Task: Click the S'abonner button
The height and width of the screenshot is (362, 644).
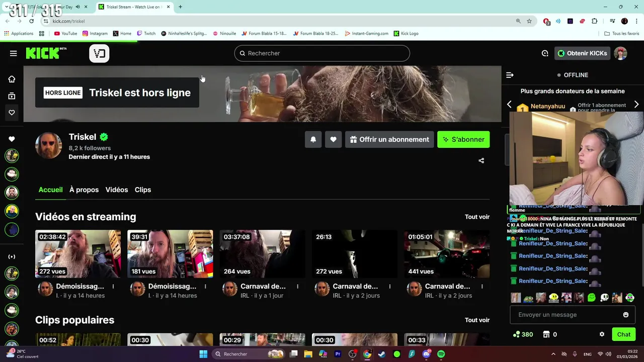Action: click(x=463, y=139)
